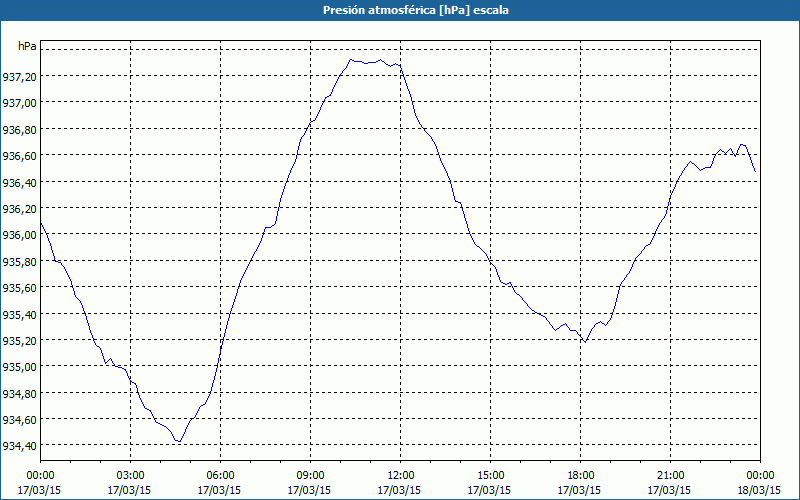Click the 00:00 label above 18/03/15
Image resolution: width=800 pixels, height=500 pixels.
(x=760, y=476)
